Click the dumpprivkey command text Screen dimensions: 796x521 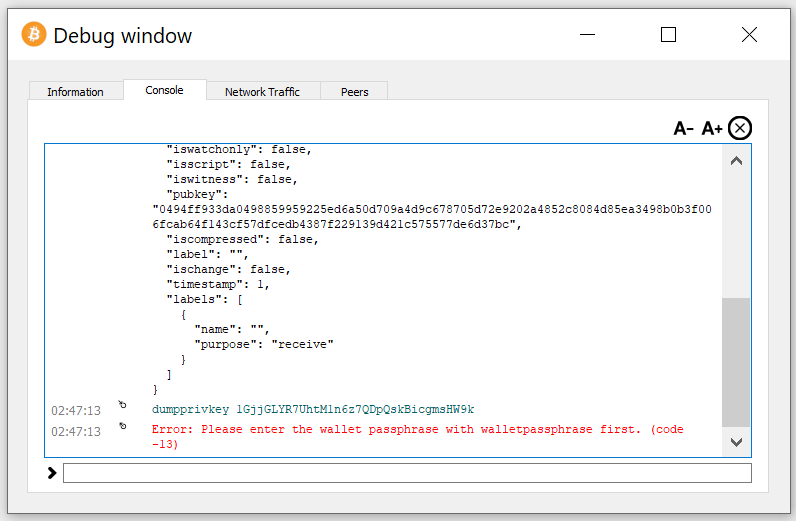(313, 409)
